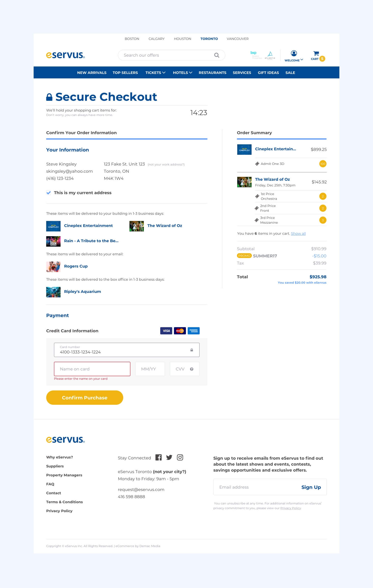
Task: Open the Property Managers footer link
Action: (x=64, y=475)
